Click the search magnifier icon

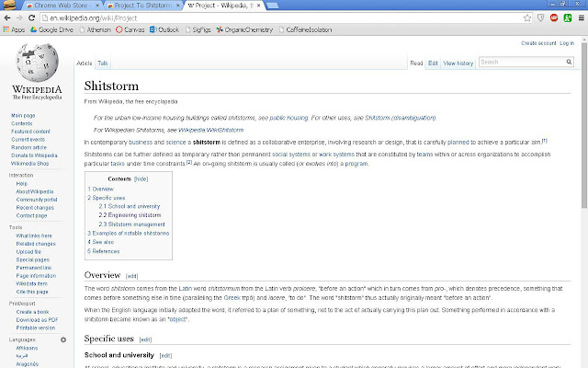tap(569, 62)
